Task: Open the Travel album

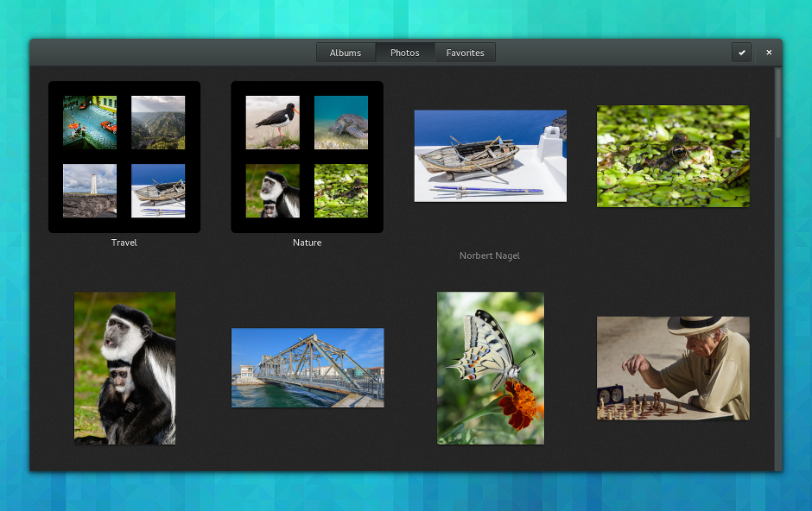Action: coord(124,157)
